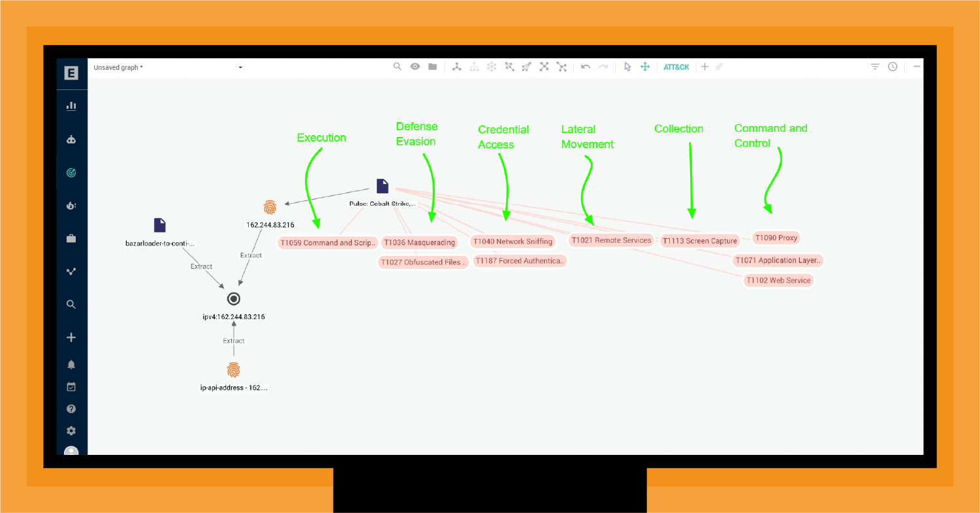Activate the pan/move tool
The image size is (980, 513).
(x=644, y=67)
